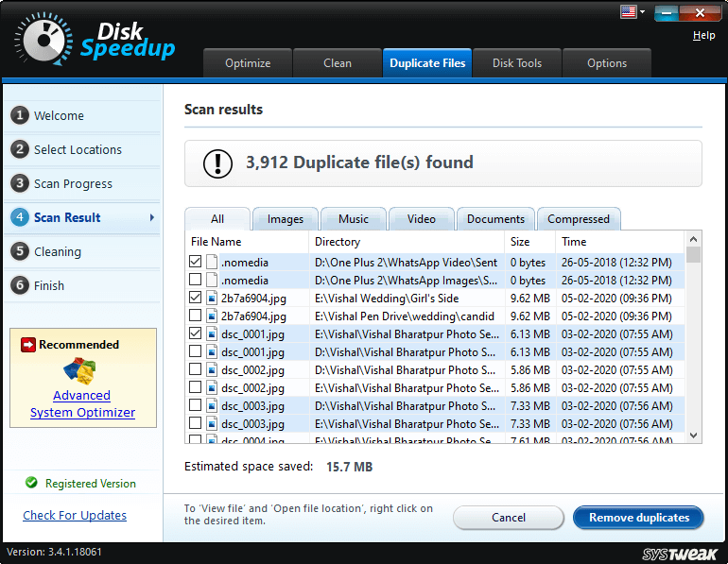Sort list by Size column header

coord(530,242)
